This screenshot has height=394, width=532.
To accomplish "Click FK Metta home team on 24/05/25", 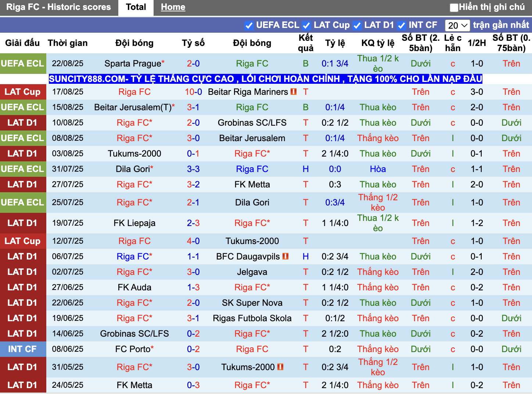I will point(134,385).
